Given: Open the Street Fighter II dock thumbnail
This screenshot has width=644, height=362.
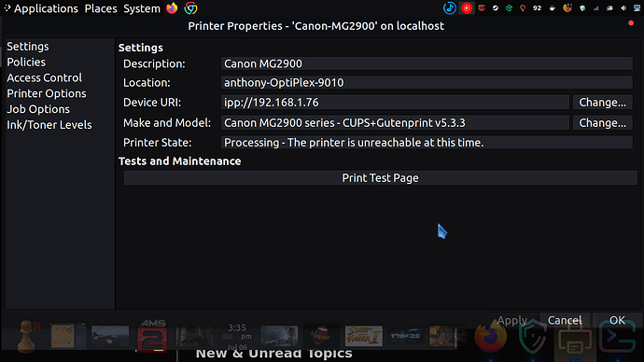Looking at the screenshot, I should point(363,336).
